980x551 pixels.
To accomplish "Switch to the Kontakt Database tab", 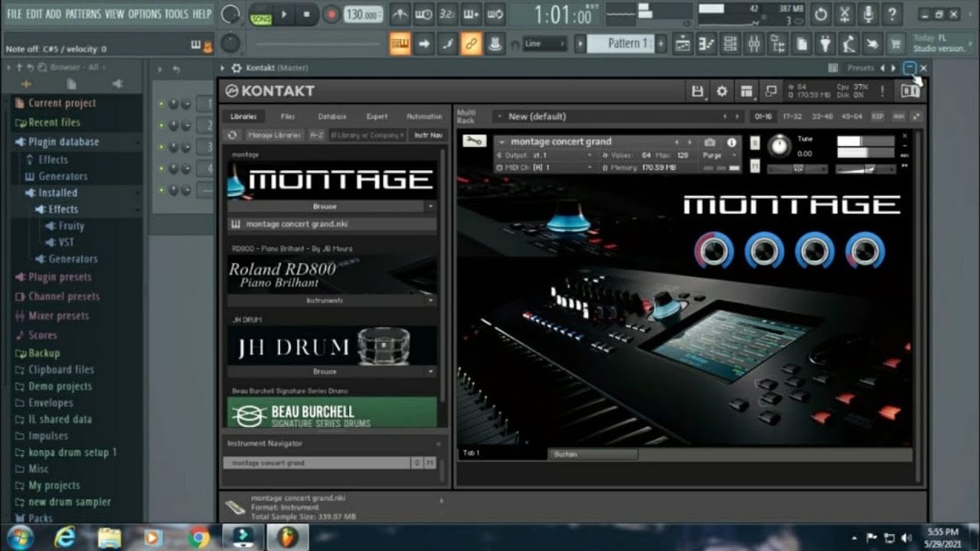I will pyautogui.click(x=332, y=116).
